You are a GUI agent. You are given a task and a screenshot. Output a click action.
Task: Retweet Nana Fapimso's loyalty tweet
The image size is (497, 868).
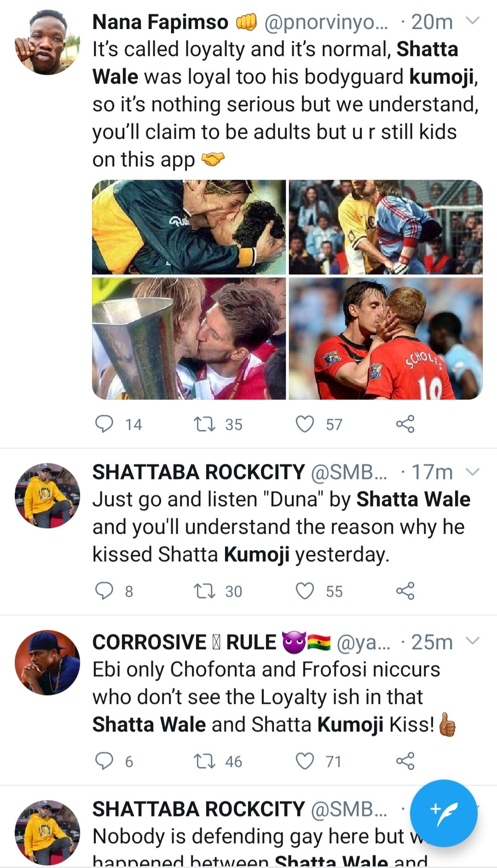(204, 424)
